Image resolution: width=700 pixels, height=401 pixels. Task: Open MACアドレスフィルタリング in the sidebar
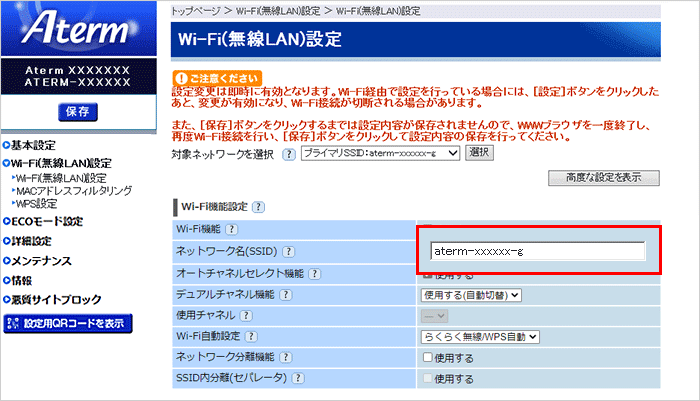coord(74,189)
